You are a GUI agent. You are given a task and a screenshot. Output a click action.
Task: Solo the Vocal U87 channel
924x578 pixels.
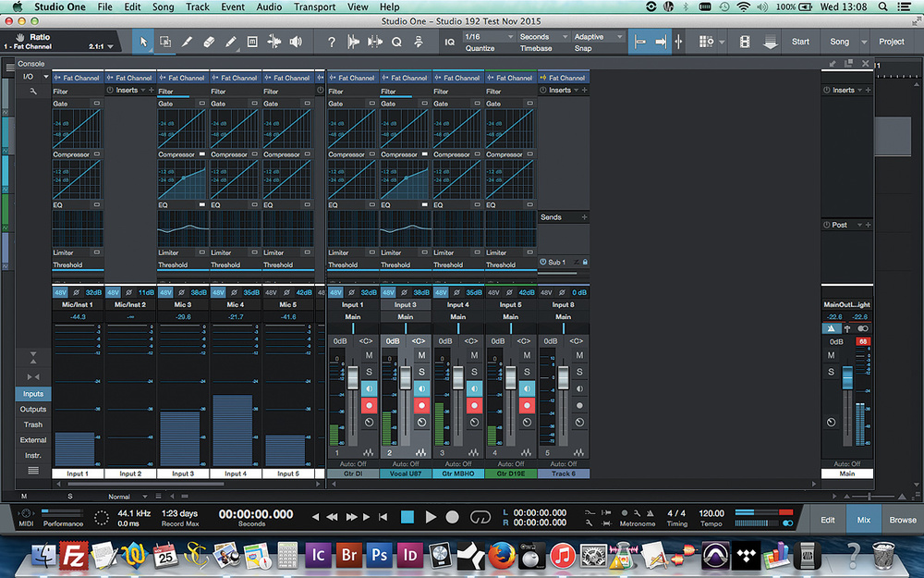pos(421,372)
